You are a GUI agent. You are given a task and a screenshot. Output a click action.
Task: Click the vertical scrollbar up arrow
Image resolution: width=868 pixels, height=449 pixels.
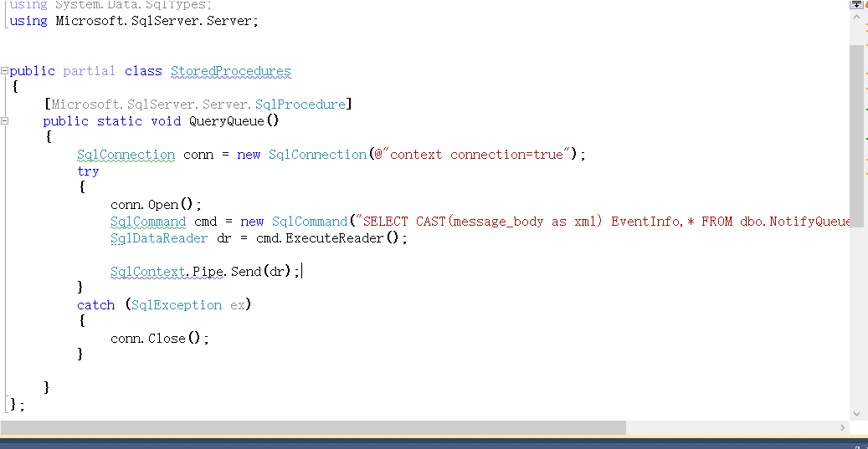(x=855, y=17)
